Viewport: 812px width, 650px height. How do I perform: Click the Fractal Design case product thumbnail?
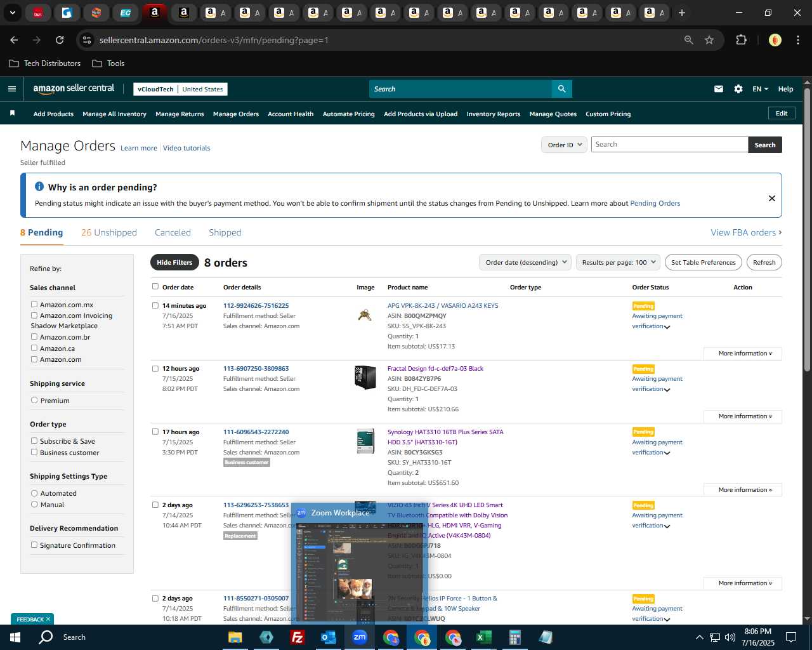coord(365,377)
